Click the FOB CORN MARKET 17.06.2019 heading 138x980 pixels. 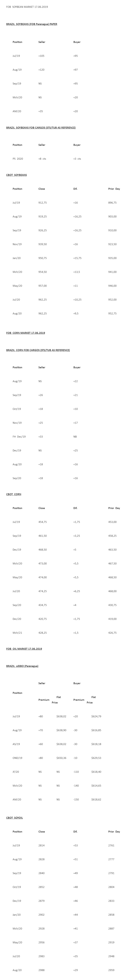(25, 333)
